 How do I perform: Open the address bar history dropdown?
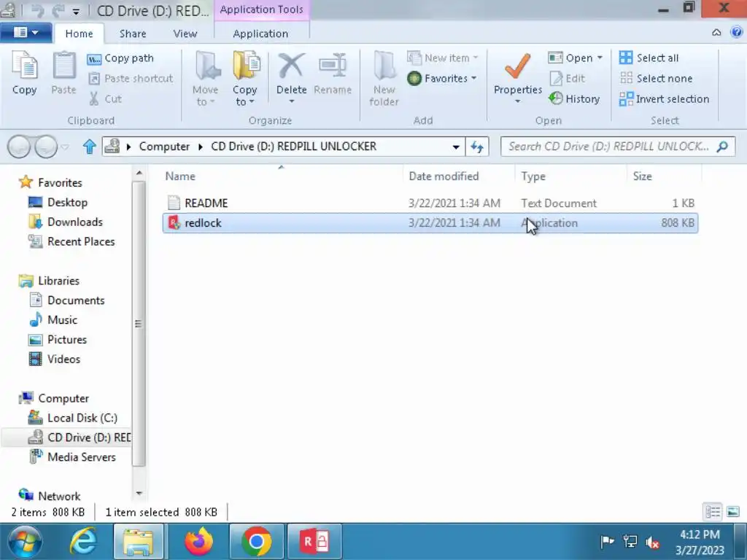point(456,147)
